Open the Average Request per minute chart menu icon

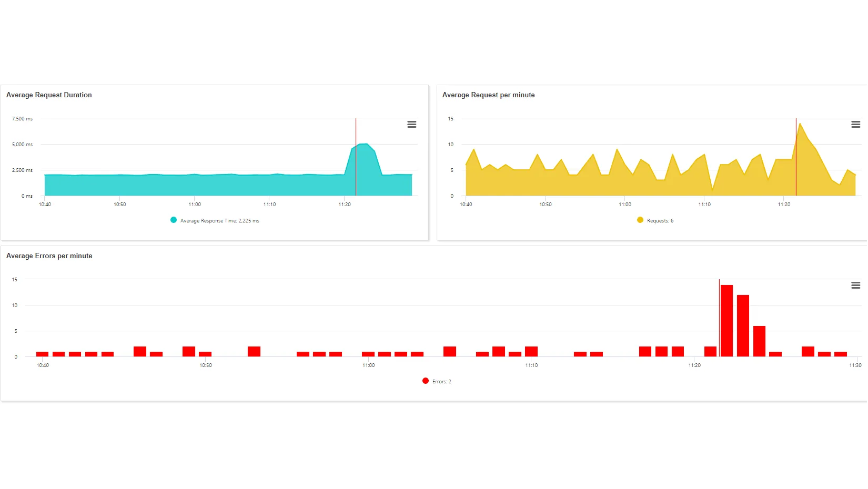click(856, 125)
